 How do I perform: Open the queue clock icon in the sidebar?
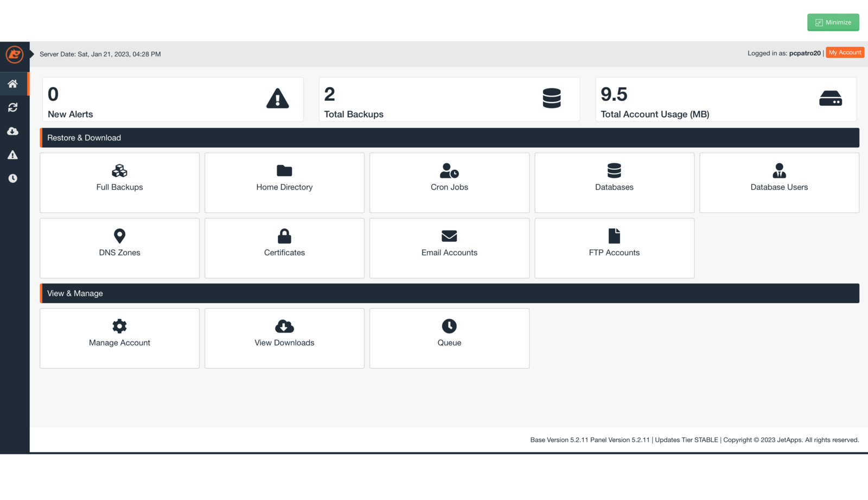coord(13,178)
